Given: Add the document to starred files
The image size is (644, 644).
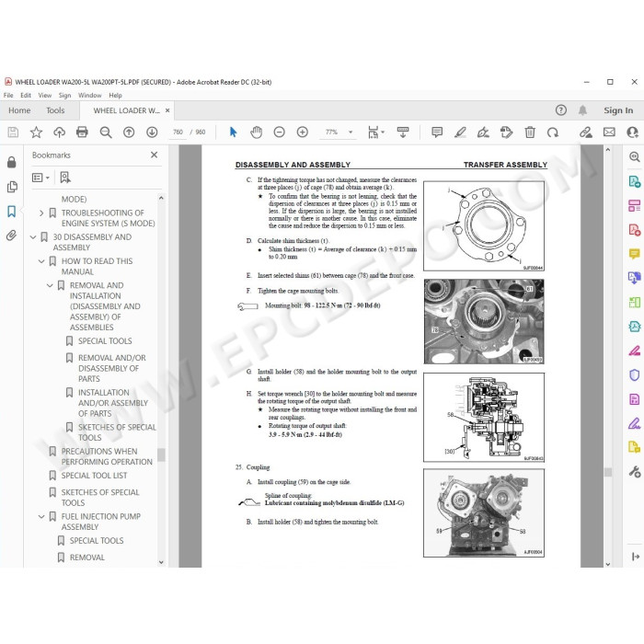Looking at the screenshot, I should tap(36, 132).
